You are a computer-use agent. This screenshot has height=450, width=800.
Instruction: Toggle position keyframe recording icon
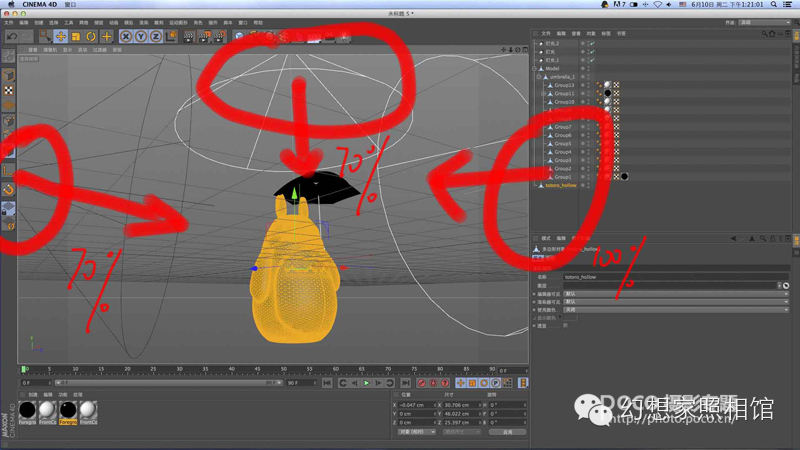click(x=461, y=383)
